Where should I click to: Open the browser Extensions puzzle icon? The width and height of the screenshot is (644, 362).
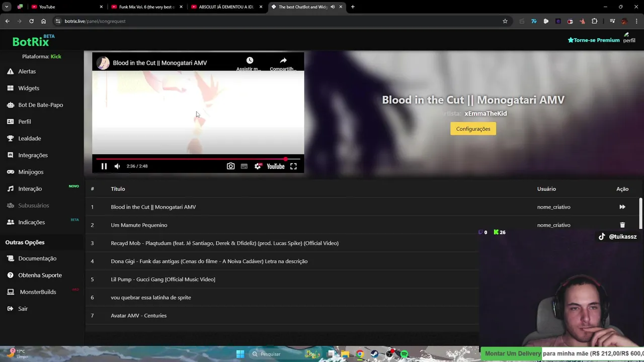594,21
